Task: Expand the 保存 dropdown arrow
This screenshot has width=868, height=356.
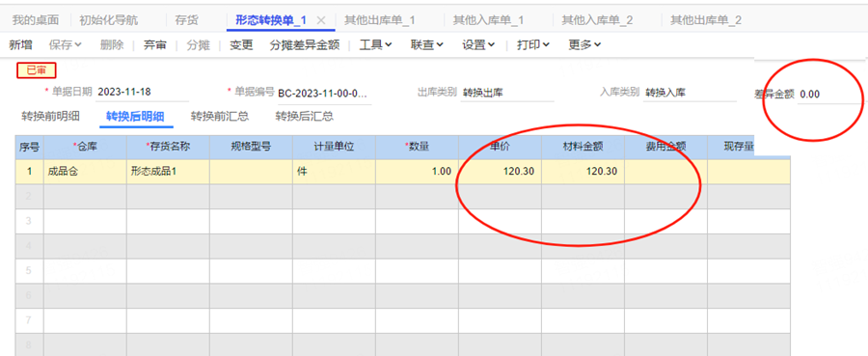Action: (78, 45)
